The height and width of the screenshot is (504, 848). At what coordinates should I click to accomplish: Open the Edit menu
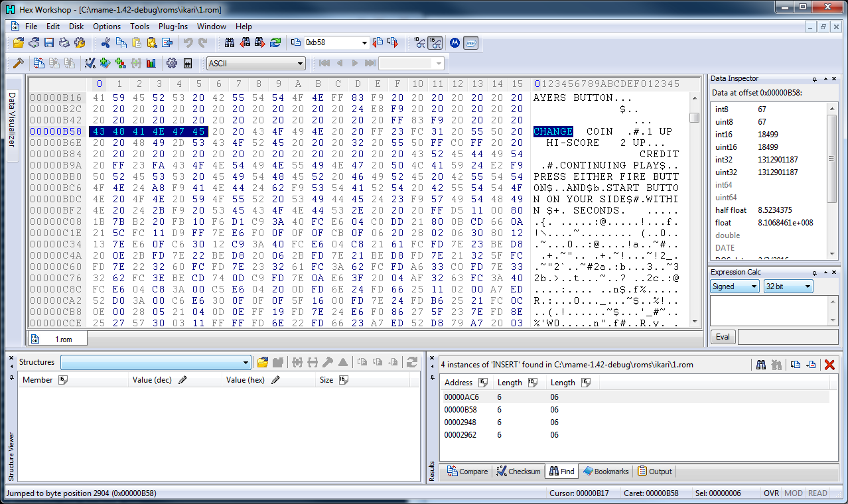(53, 27)
